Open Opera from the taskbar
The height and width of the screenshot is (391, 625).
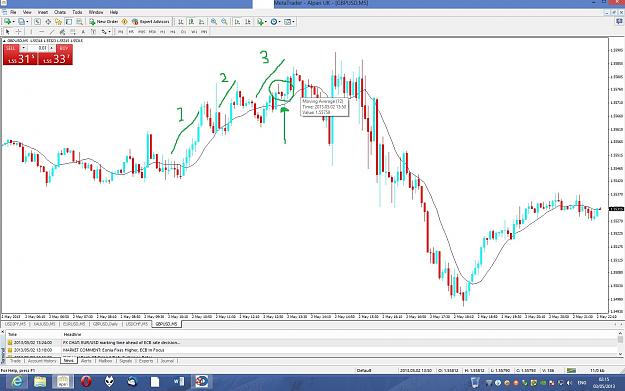click(x=86, y=382)
